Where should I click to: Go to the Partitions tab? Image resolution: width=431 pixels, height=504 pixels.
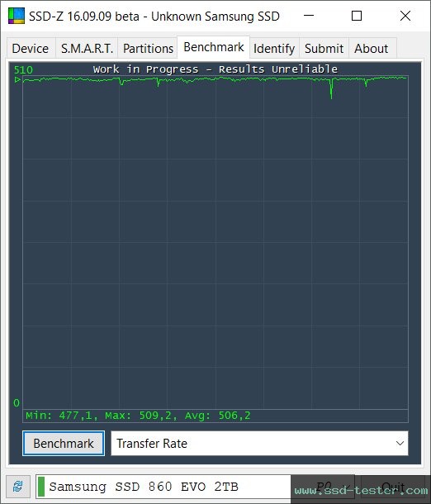coord(148,49)
